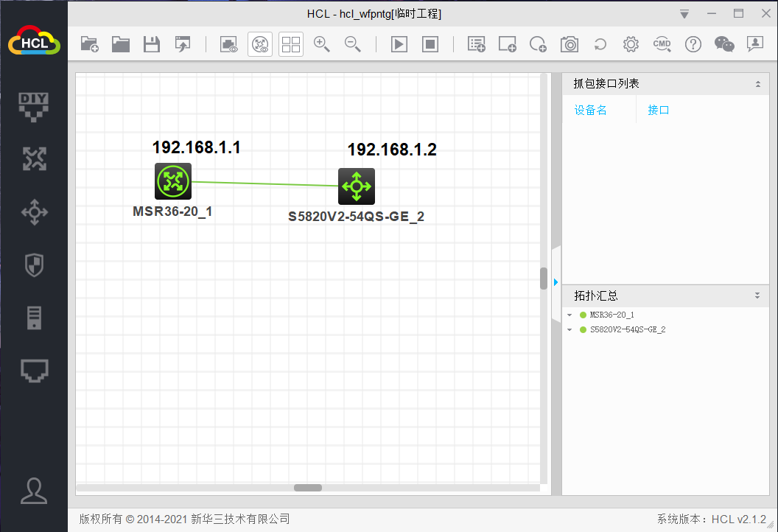Click the 版权所有 copyright text in the status bar
778x532 pixels.
(x=185, y=519)
